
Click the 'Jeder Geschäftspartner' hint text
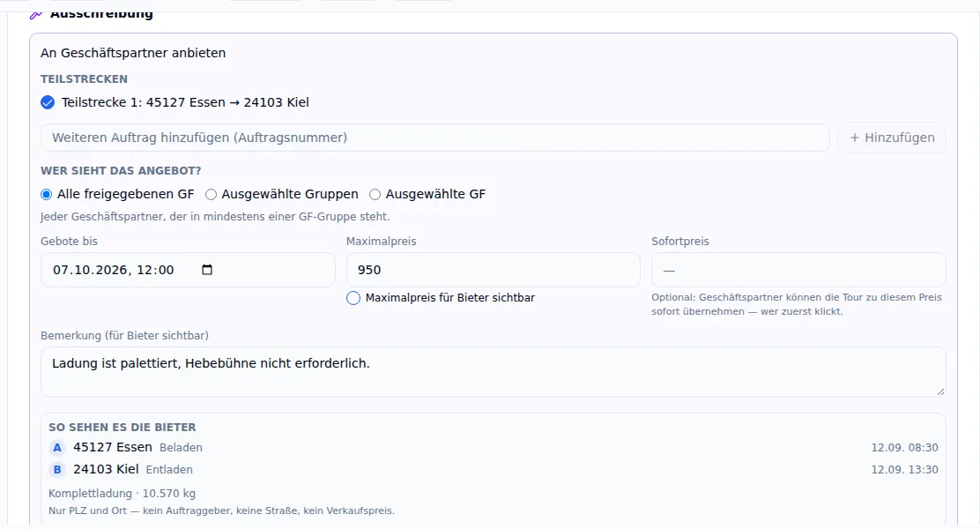coord(215,217)
